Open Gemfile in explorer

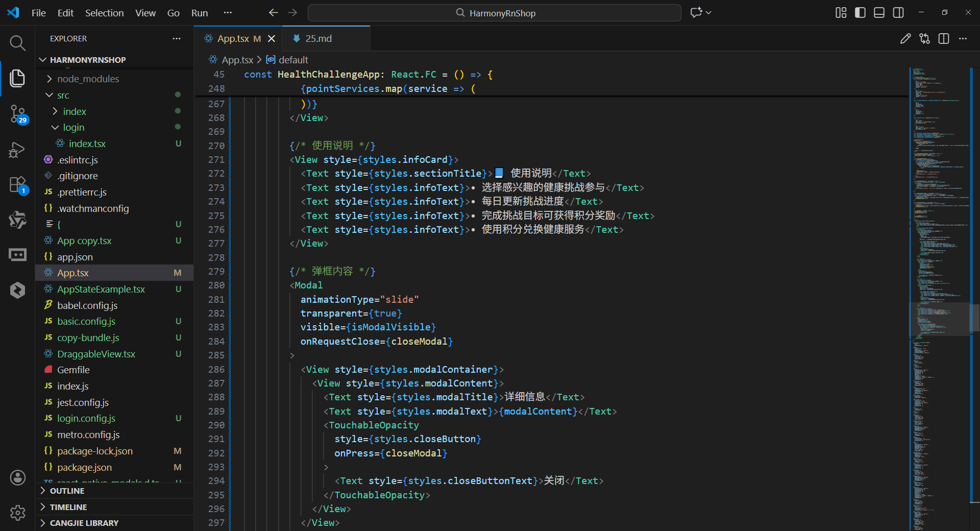(x=114, y=370)
